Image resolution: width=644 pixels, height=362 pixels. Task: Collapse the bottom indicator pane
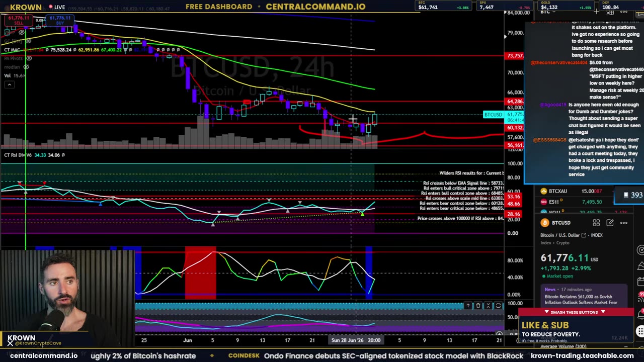coord(488,306)
